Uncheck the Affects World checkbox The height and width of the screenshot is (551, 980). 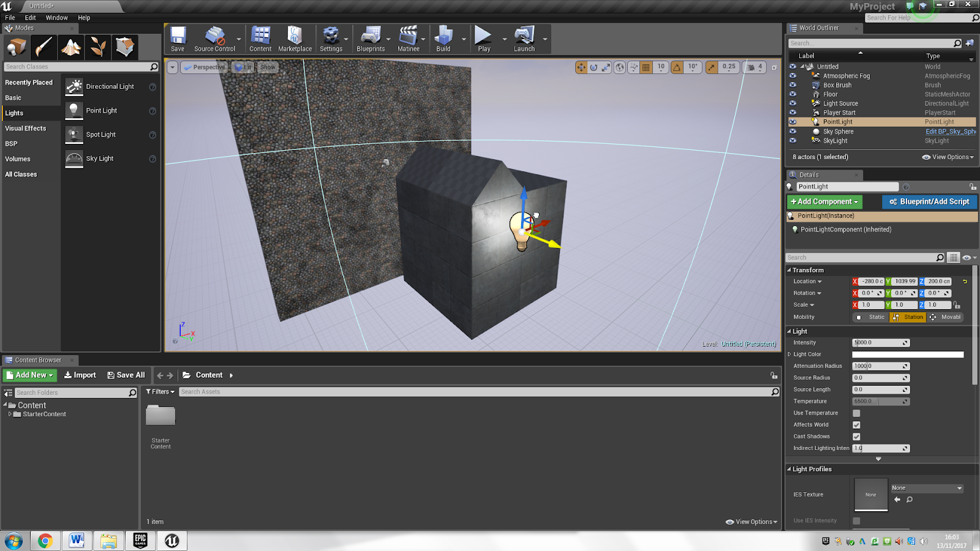pyautogui.click(x=856, y=425)
